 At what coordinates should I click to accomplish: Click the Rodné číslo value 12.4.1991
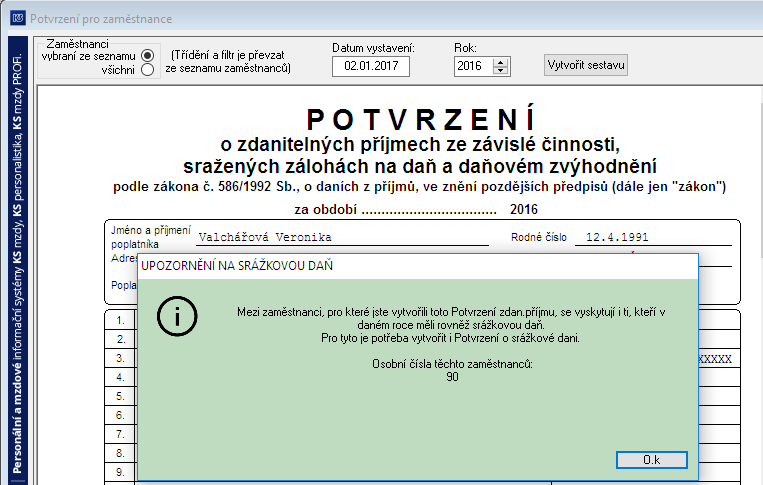pyautogui.click(x=617, y=237)
